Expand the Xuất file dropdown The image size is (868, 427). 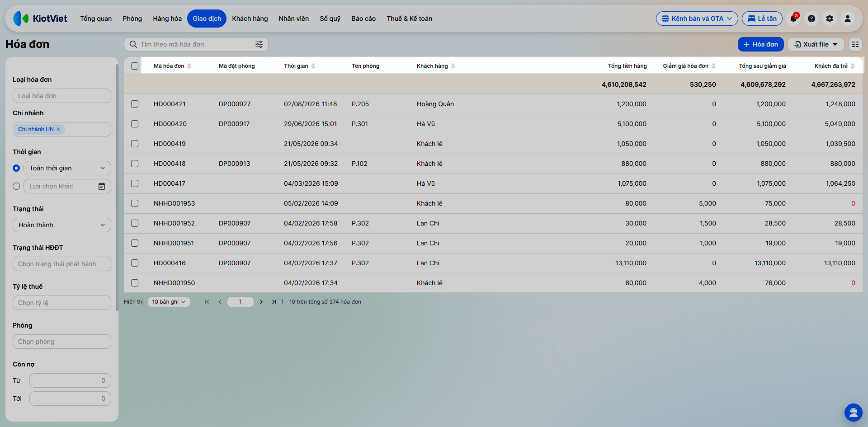coord(816,44)
